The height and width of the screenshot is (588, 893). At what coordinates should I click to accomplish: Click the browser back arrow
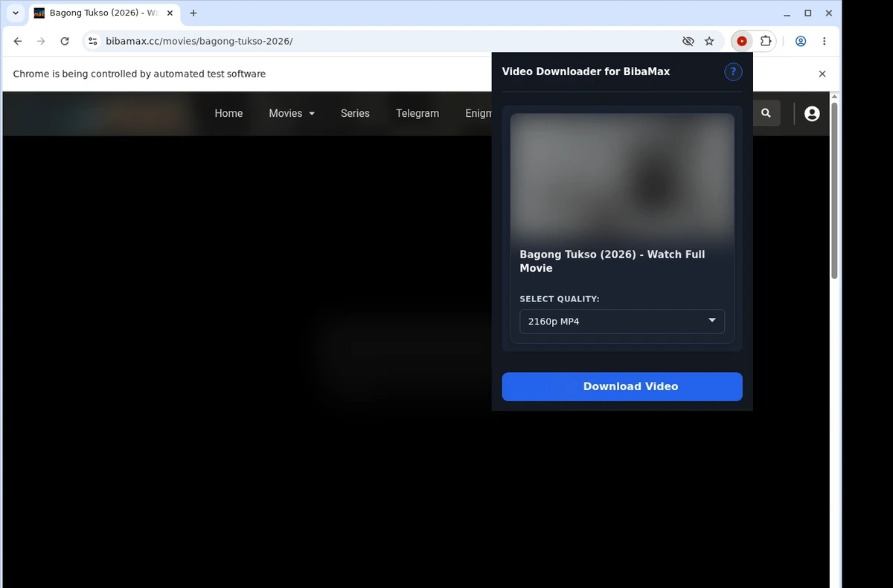pyautogui.click(x=18, y=42)
